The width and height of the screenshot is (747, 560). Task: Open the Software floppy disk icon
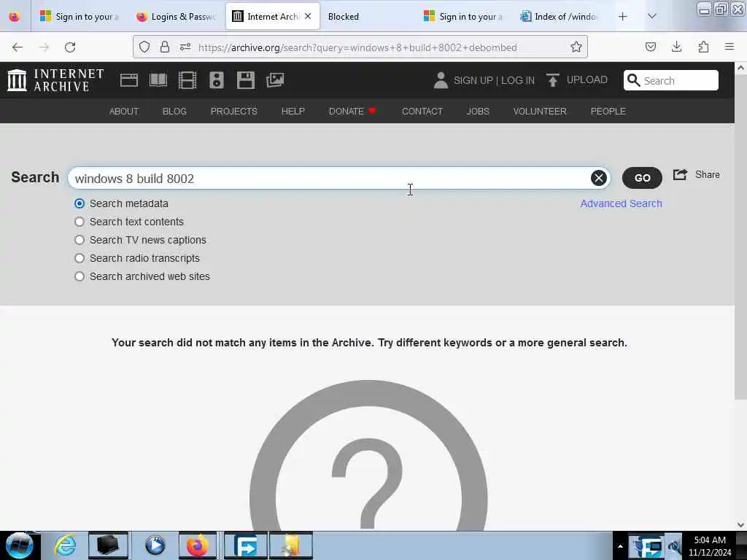[x=246, y=80]
